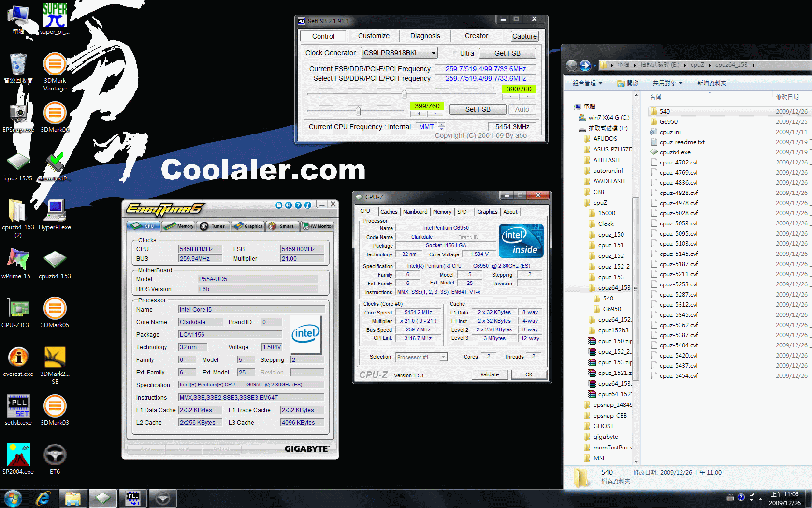Click the EasyTune6 email @ icon
This screenshot has height=508, width=812.
pyautogui.click(x=289, y=205)
